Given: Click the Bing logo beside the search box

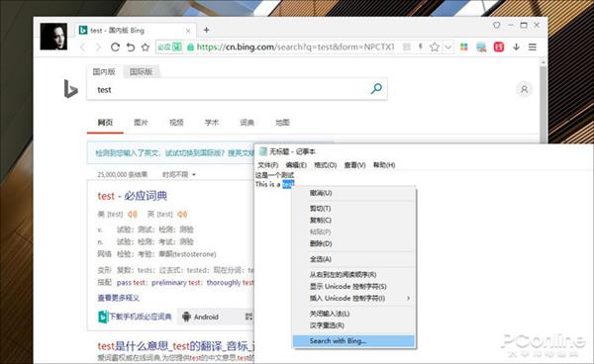Looking at the screenshot, I should coord(71,89).
